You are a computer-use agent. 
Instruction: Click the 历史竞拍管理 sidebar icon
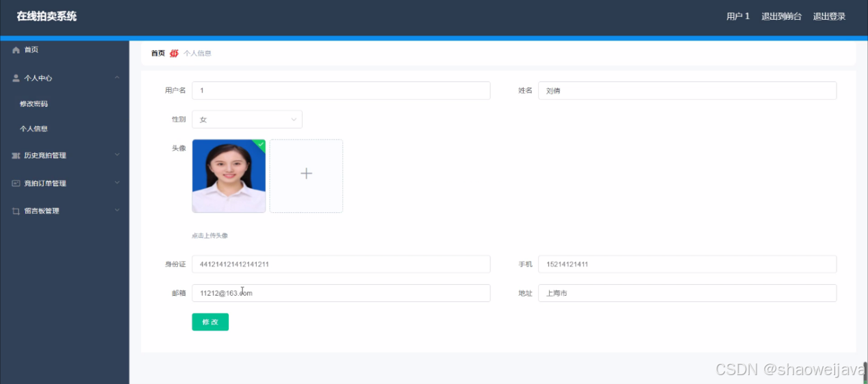pos(16,155)
